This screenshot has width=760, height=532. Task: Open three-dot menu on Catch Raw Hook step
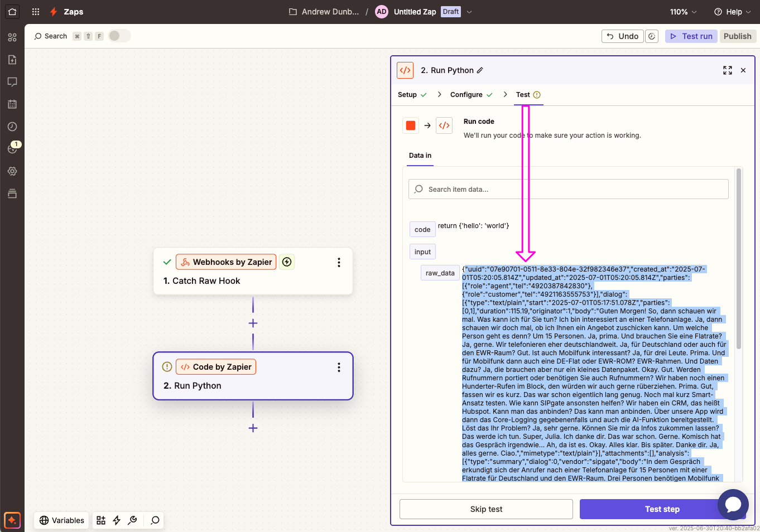[x=339, y=262]
